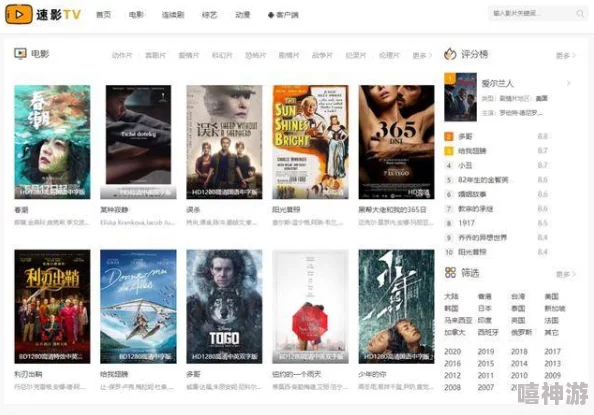Image resolution: width=594 pixels, height=415 pixels.
Task: Filter by region 其它
Action: (552, 332)
